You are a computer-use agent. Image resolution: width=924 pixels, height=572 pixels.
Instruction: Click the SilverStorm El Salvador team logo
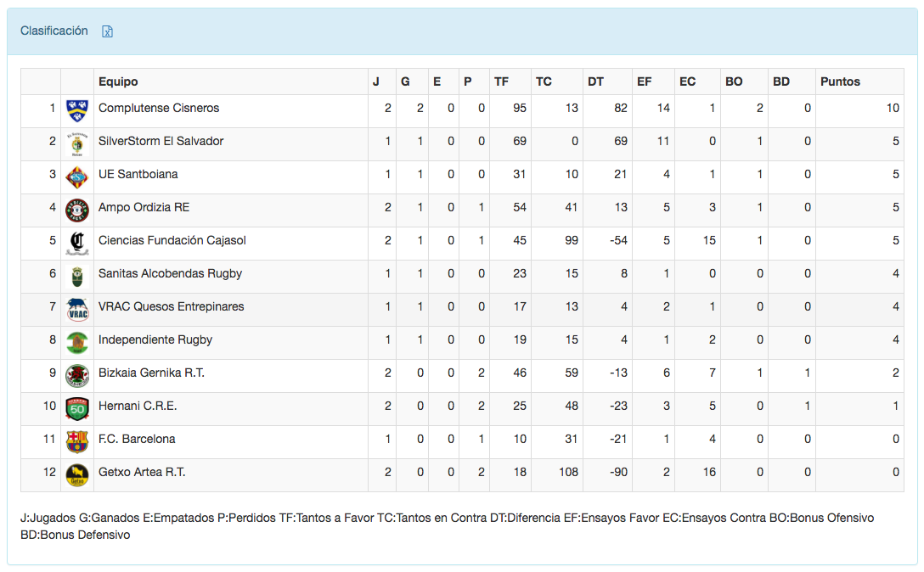(x=77, y=143)
